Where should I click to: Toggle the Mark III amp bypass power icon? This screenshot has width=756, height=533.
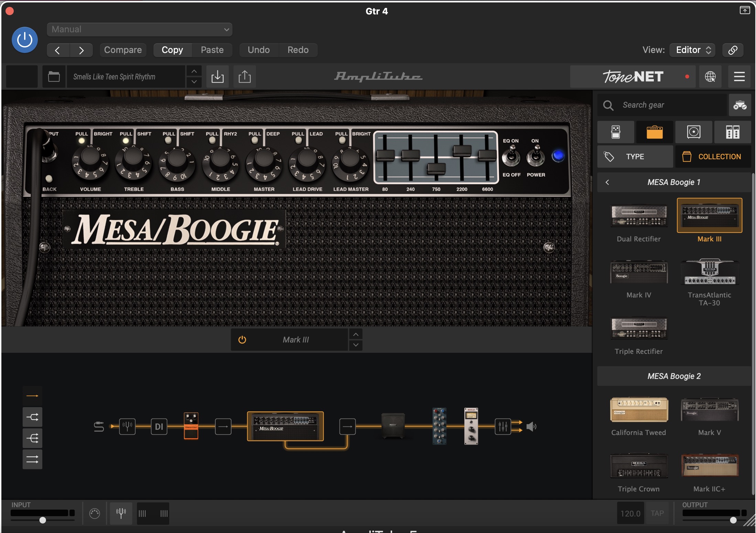[242, 340]
